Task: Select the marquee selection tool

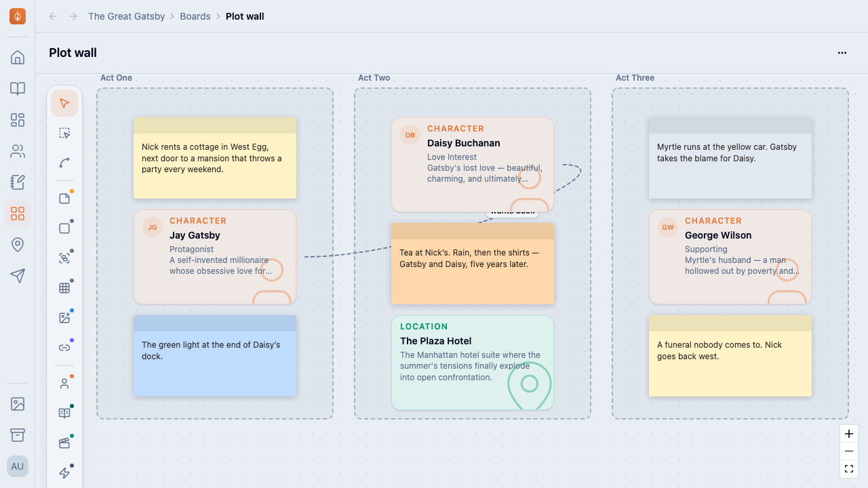Action: click(x=64, y=134)
